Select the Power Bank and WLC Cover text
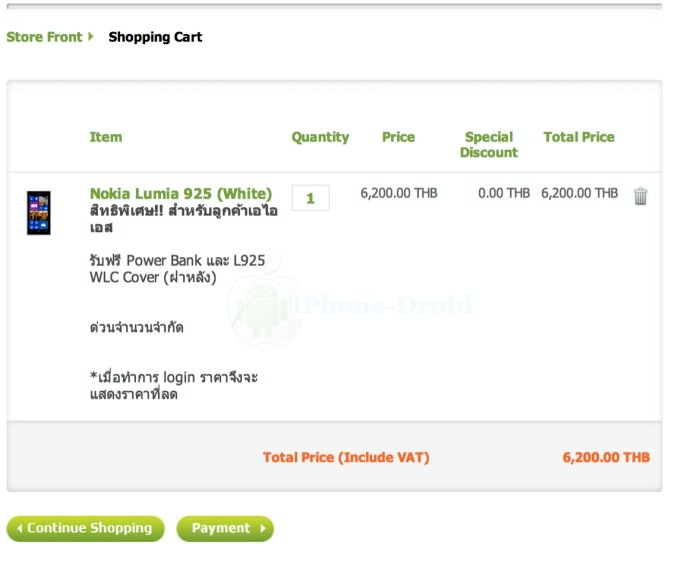 [x=177, y=269]
